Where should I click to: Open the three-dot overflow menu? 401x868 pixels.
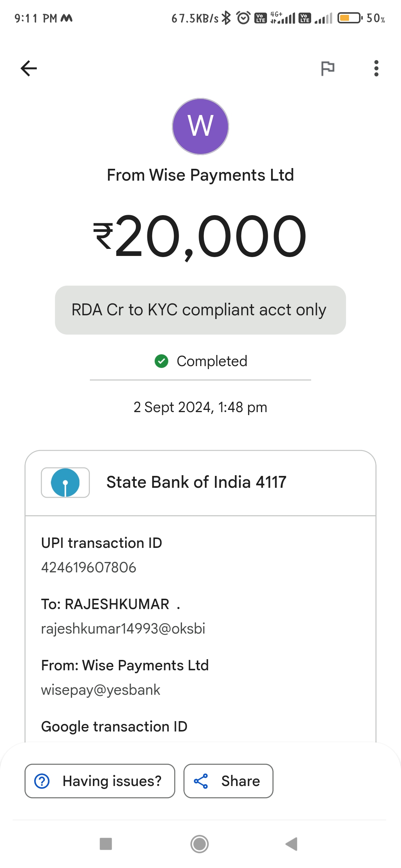click(x=376, y=68)
